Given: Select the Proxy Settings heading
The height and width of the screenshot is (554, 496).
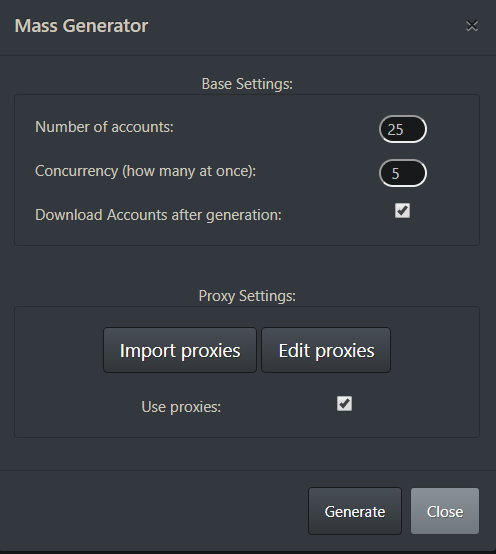Looking at the screenshot, I should click(x=247, y=296).
